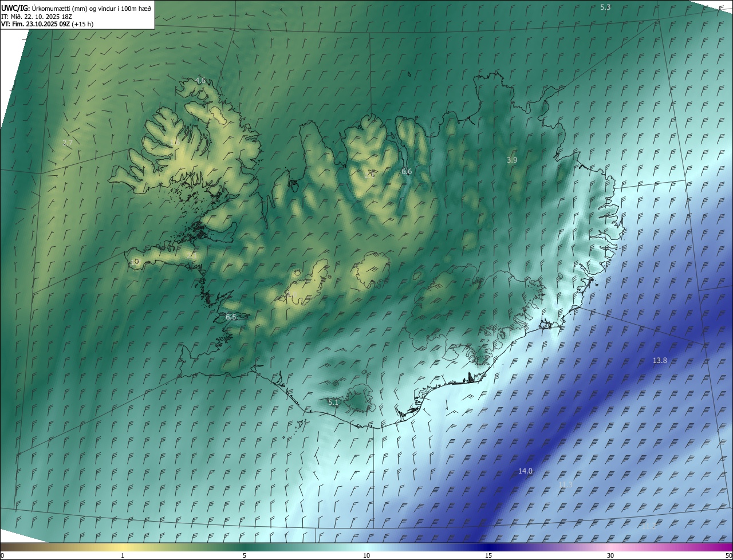This screenshot has height=560, width=733.
Task: Pick the pale yellow color above the 1 tick
Action: click(123, 547)
